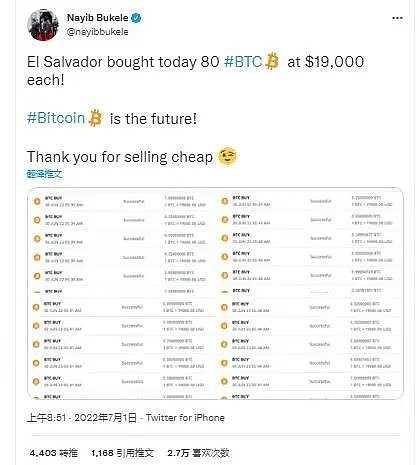Click the blue verified badge
The image size is (417, 465).
[136, 18]
